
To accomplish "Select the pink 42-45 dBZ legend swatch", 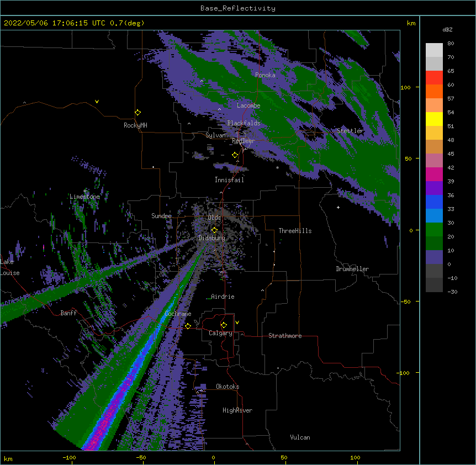I will (434, 160).
